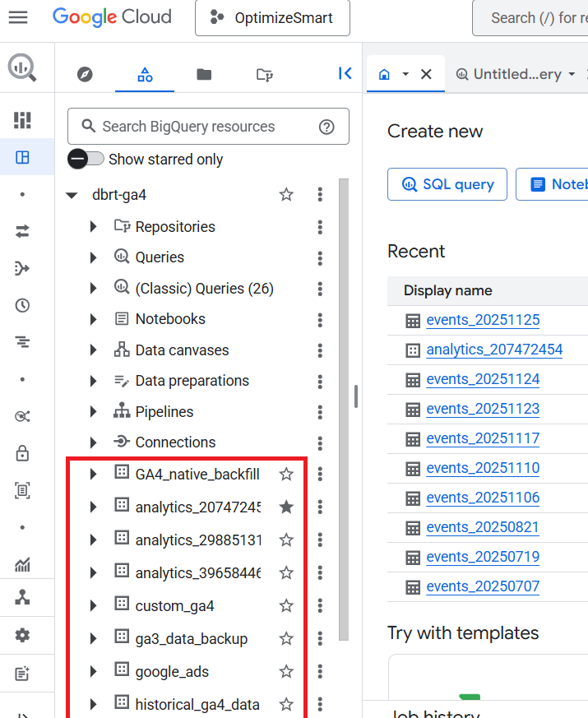
Task: Star the ga3_data_backup dataset
Action: 286,638
